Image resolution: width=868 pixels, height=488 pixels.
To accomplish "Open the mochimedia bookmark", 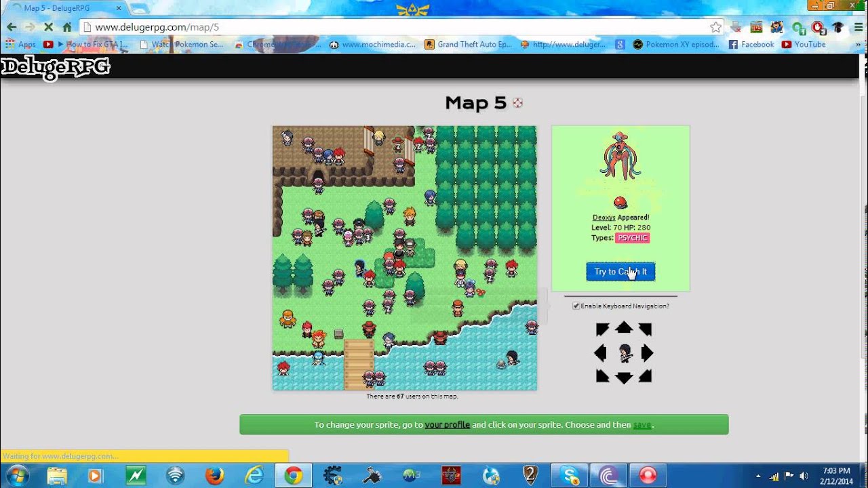I will 372,44.
